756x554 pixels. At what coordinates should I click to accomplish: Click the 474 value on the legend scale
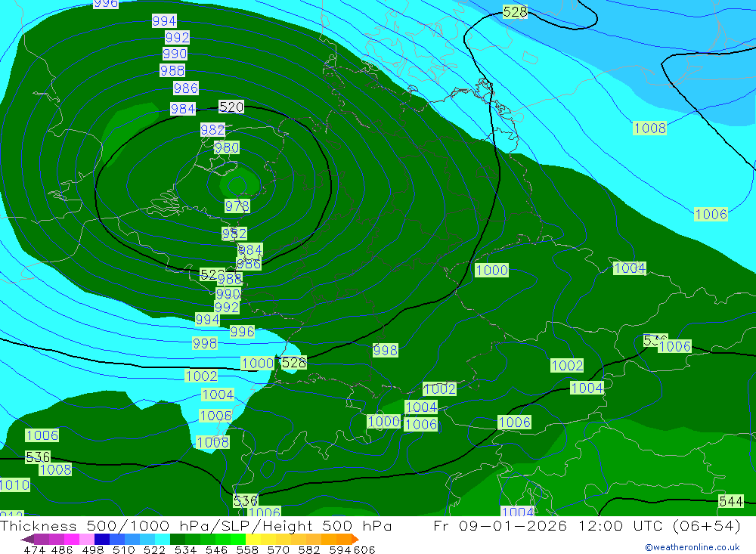(34, 549)
